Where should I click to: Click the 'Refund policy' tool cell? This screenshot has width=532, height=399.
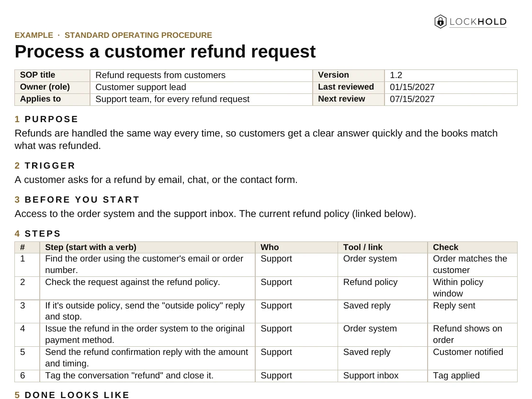383,288
